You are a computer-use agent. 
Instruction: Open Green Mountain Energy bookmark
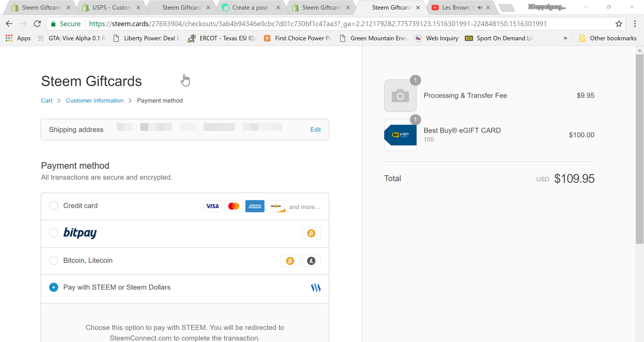(x=373, y=38)
